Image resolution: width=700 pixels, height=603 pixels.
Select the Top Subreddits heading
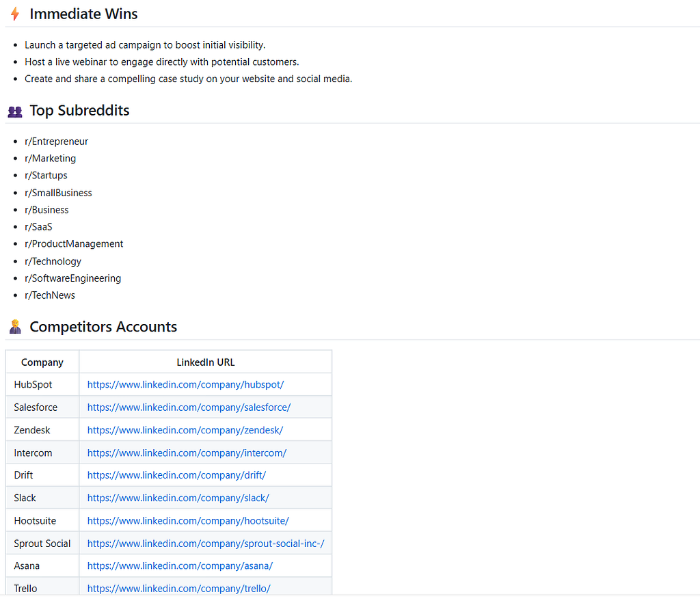click(x=79, y=111)
